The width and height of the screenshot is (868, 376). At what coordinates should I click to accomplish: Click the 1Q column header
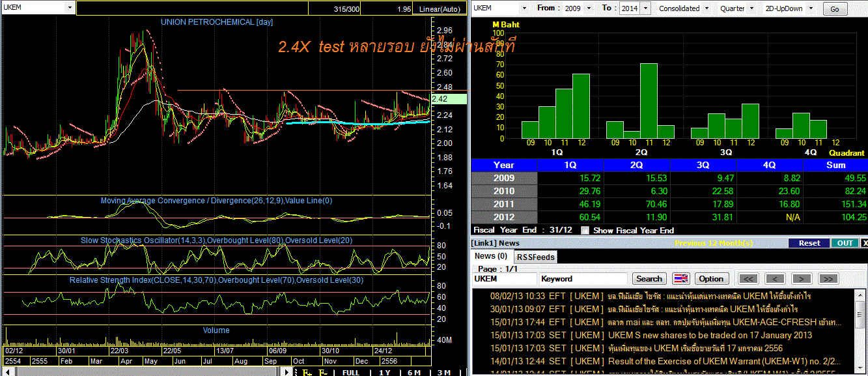570,165
